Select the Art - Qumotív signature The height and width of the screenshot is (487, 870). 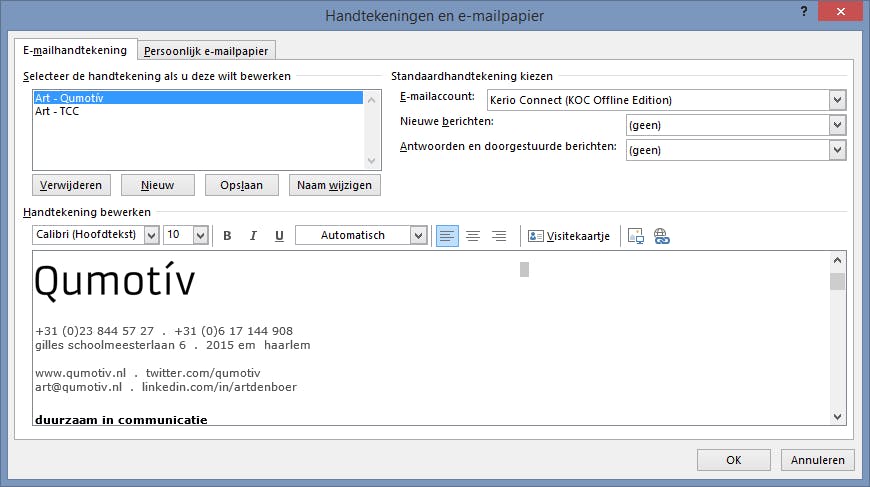coord(198,98)
